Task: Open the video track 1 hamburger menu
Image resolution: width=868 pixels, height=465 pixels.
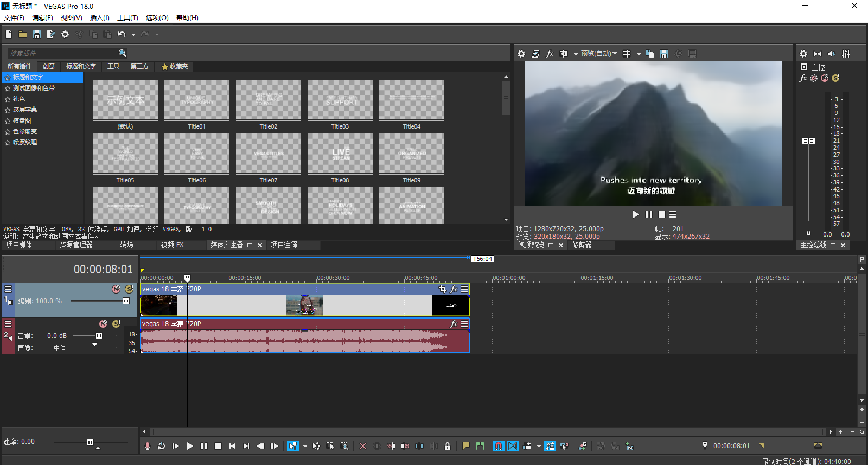Action: click(x=8, y=289)
